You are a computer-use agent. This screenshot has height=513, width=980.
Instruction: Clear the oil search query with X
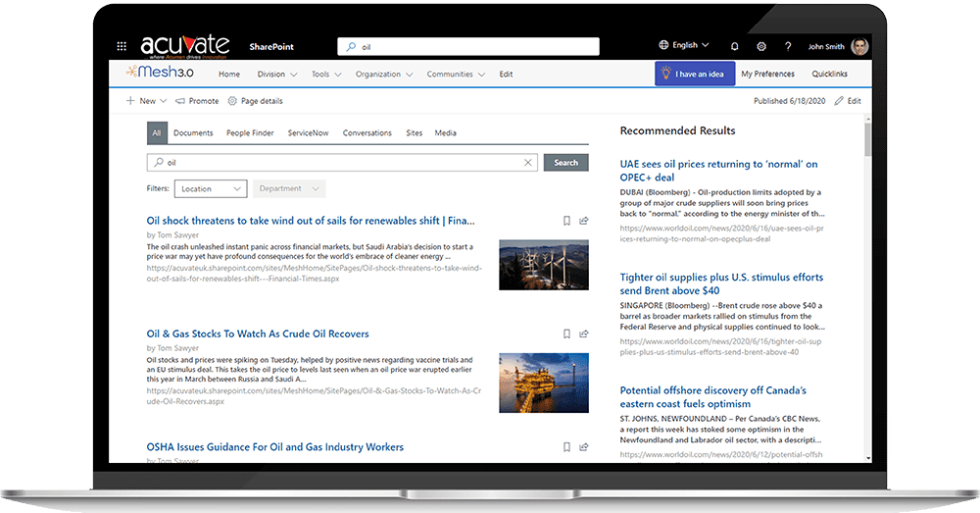click(x=528, y=163)
